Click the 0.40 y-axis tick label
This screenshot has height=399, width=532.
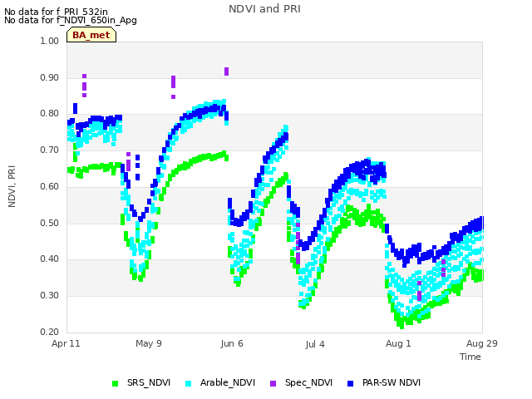[50, 259]
